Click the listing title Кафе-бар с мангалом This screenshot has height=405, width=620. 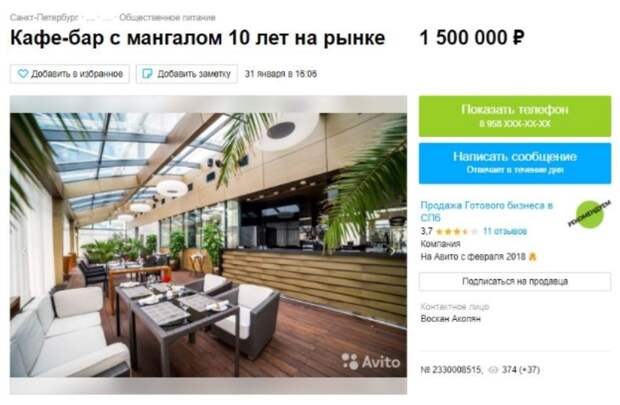[x=197, y=38]
